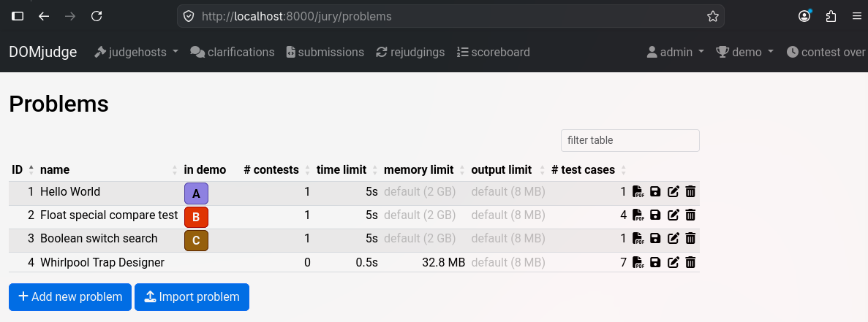Open the browser hamburger application menu

tap(856, 17)
